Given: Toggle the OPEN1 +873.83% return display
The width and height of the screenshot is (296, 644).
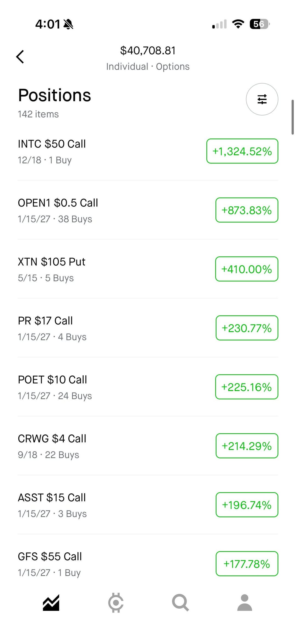Looking at the screenshot, I should click(x=247, y=210).
